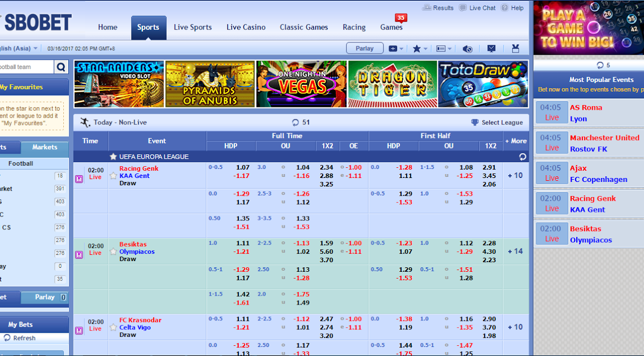
Task: Click the My Bets Refresh icon
Action: click(7, 337)
